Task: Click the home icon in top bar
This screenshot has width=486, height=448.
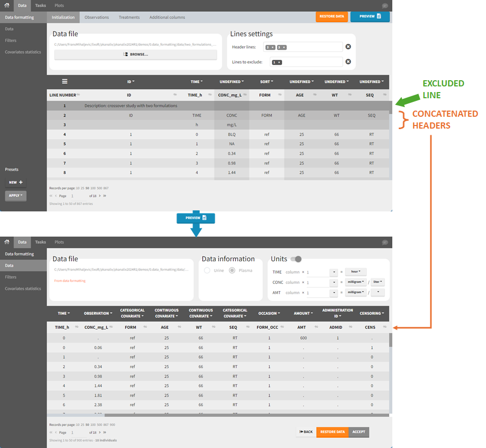Action: pyautogui.click(x=7, y=5)
